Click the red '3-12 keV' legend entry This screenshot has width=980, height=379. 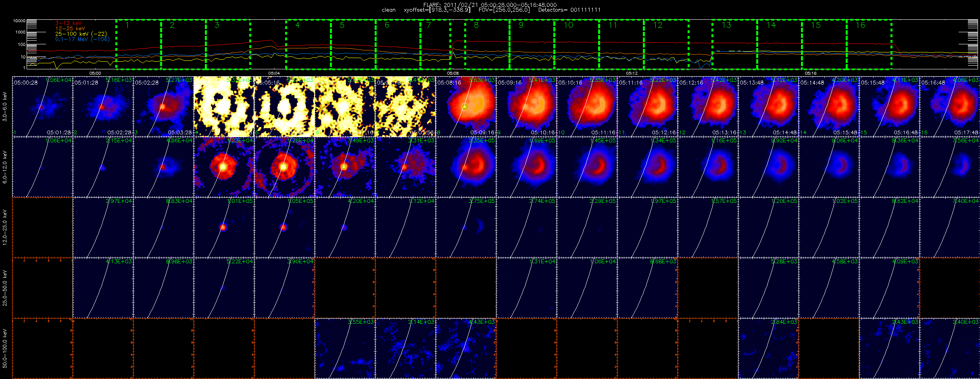(69, 23)
